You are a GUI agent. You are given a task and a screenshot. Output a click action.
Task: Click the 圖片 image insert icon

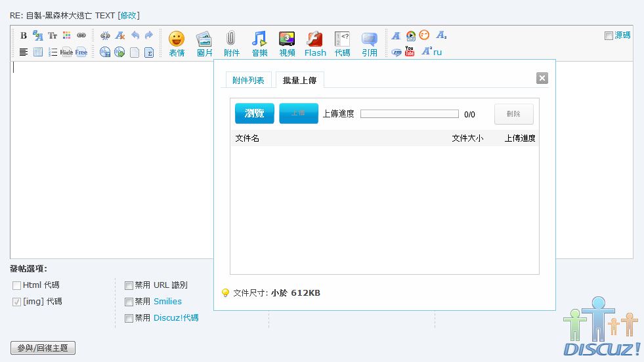[x=204, y=43]
